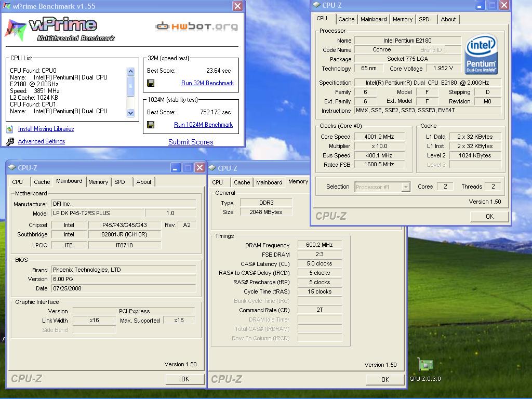Click the Level 2 cache value 1024 KBytes
The width and height of the screenshot is (532, 399).
tap(475, 155)
